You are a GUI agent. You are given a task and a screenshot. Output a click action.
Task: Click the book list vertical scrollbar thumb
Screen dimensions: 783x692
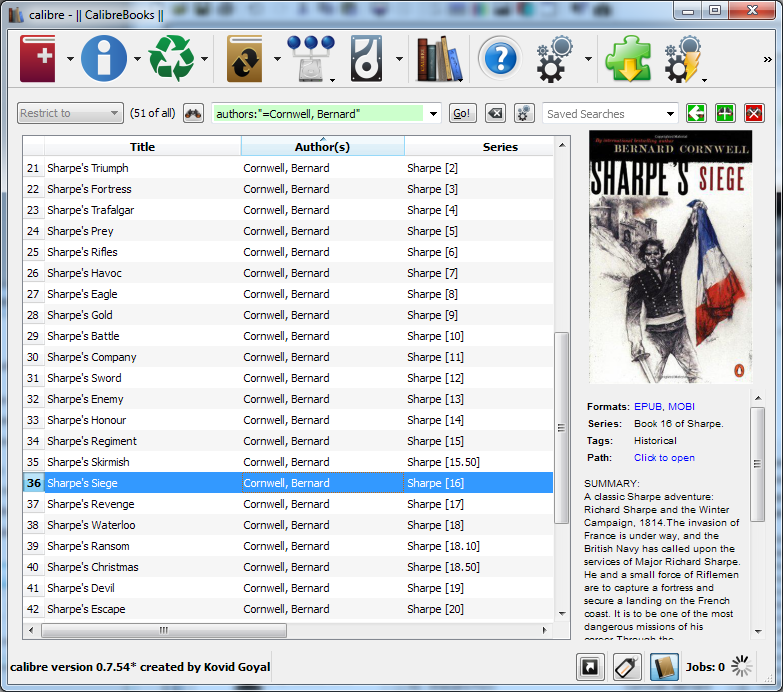click(562, 427)
